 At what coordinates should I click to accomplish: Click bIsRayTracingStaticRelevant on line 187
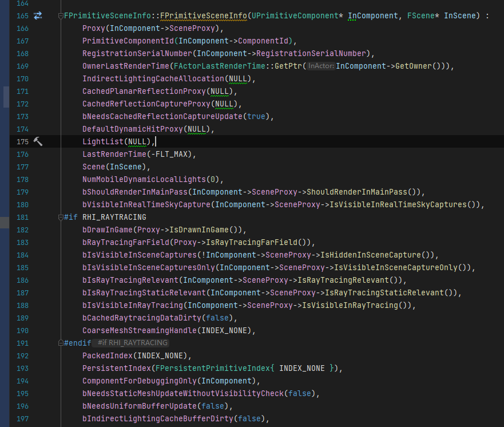[144, 292]
